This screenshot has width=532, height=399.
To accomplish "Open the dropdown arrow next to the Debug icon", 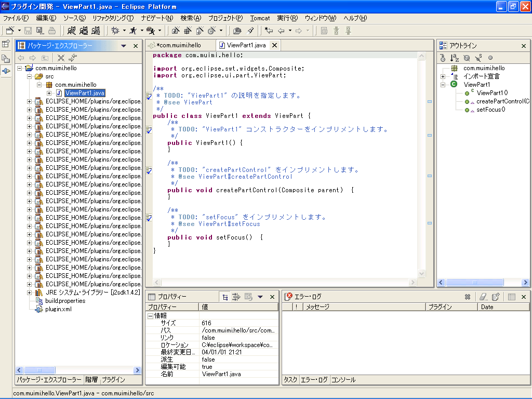I will 124,31.
